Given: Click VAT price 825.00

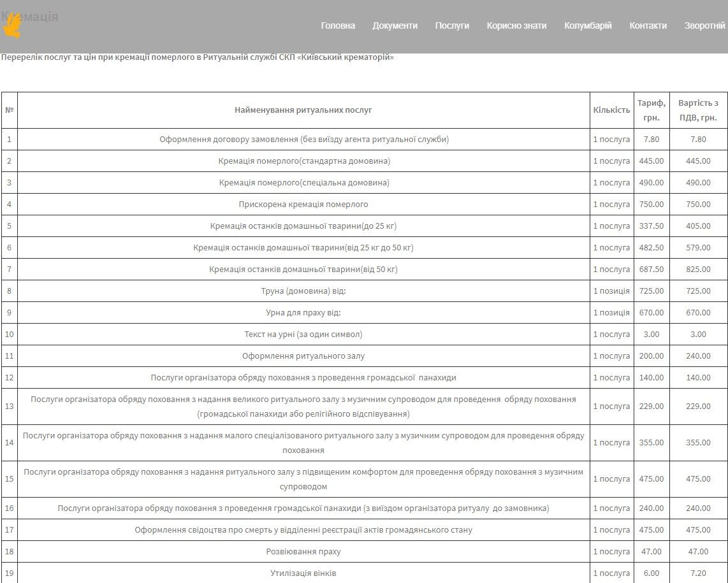Looking at the screenshot, I should [x=698, y=270].
